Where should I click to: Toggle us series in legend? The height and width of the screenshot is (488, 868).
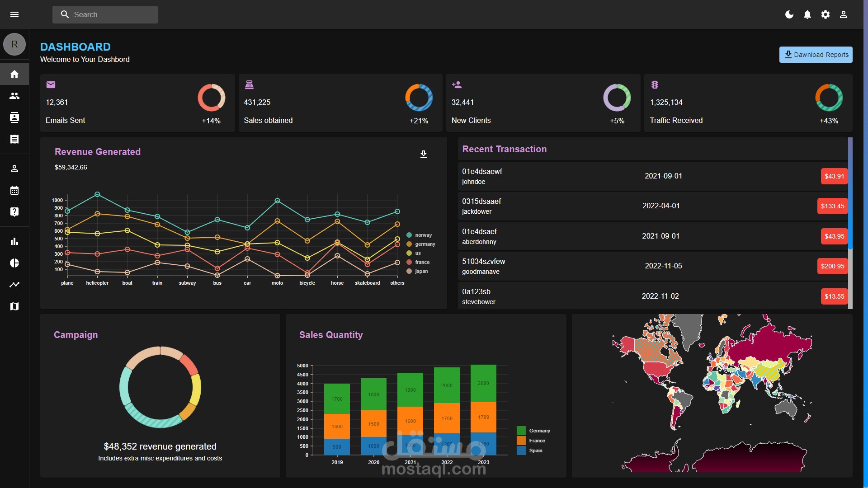414,253
